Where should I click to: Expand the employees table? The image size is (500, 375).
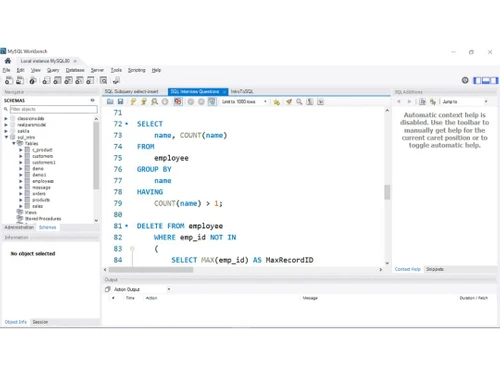[21, 181]
